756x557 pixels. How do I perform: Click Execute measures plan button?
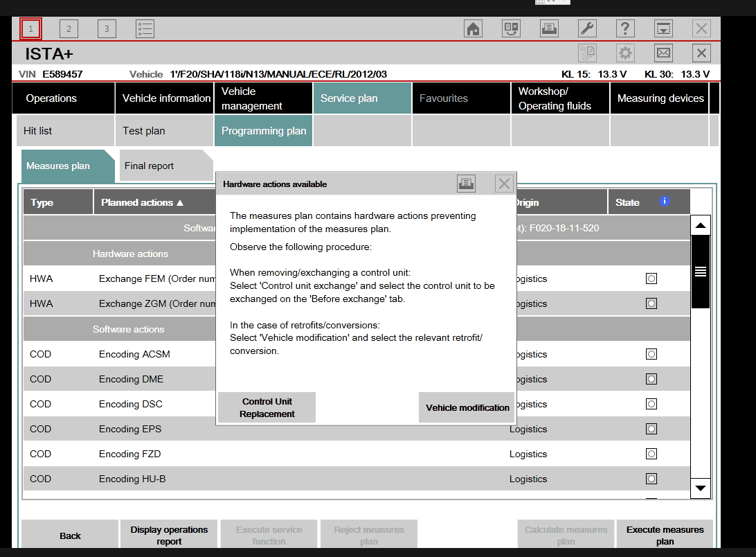pos(665,535)
